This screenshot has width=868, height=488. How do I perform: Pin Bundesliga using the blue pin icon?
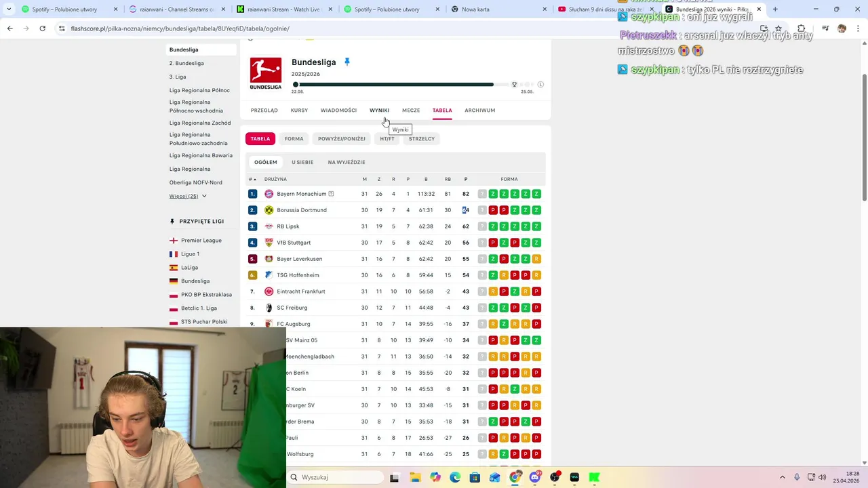coord(347,62)
